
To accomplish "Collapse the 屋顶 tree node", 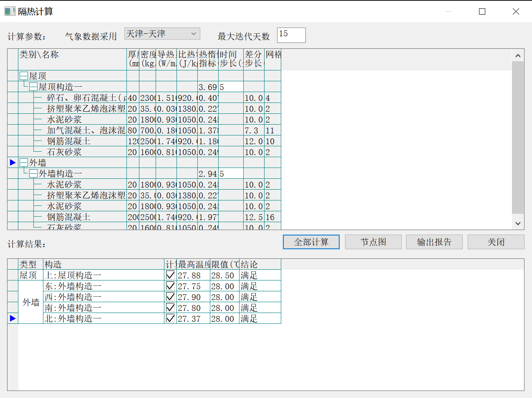I will pos(24,76).
